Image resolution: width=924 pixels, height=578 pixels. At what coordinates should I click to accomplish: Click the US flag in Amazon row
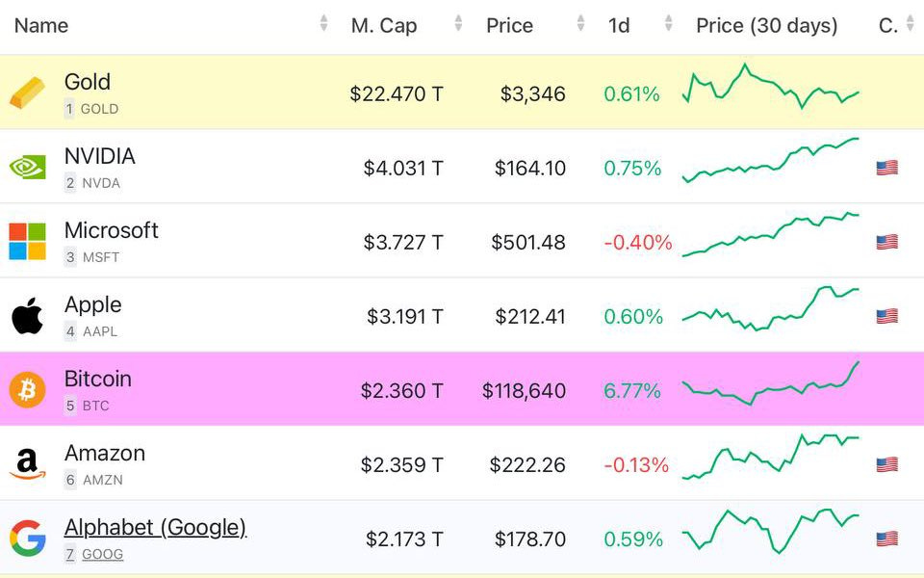886,464
